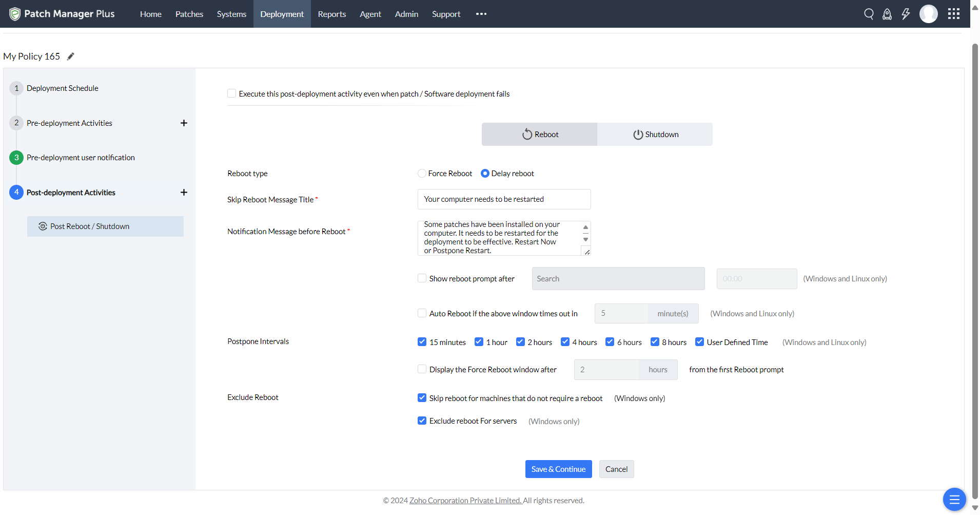Click the blue floating menu icon
The width and height of the screenshot is (980, 515).
click(x=954, y=499)
